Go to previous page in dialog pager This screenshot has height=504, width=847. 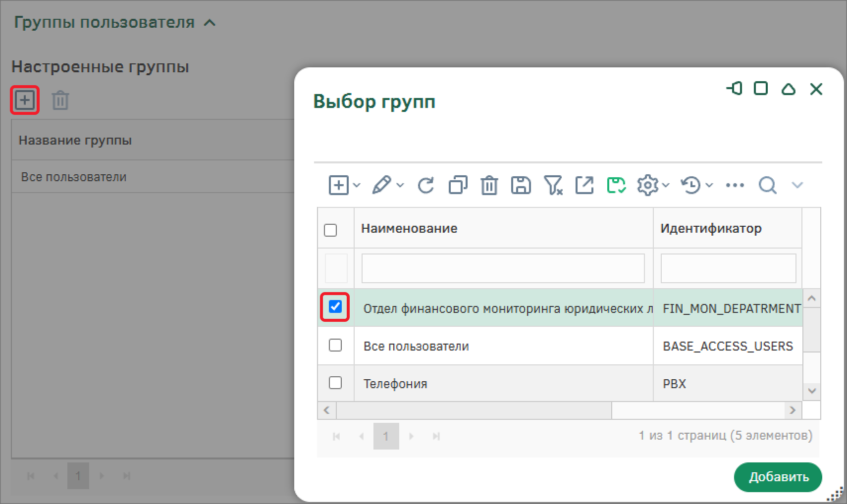(362, 436)
